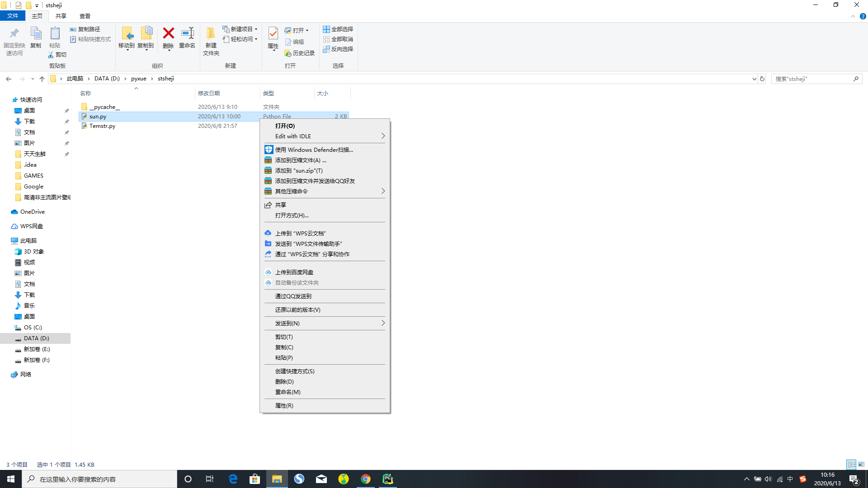Open the address bar history dropdown

[754, 79]
